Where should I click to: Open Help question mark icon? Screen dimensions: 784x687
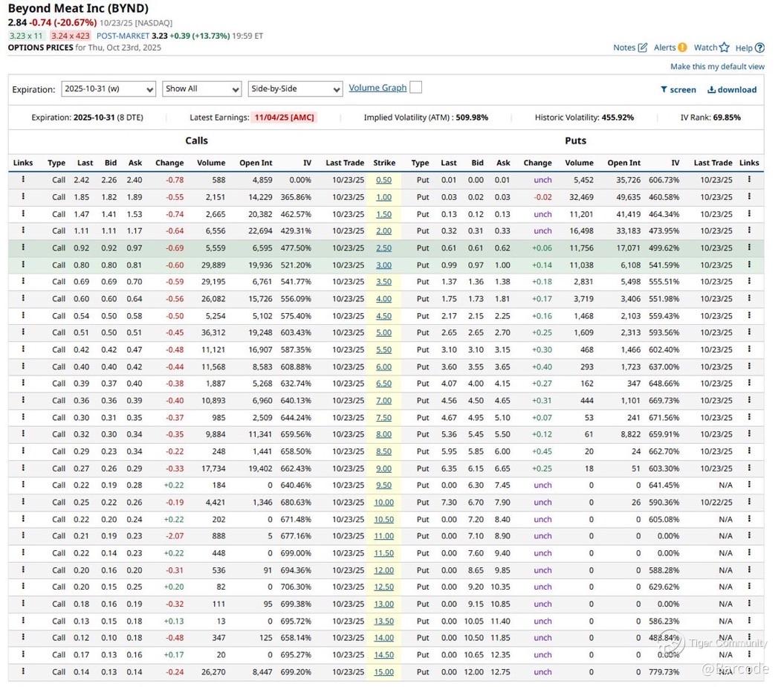pos(759,48)
